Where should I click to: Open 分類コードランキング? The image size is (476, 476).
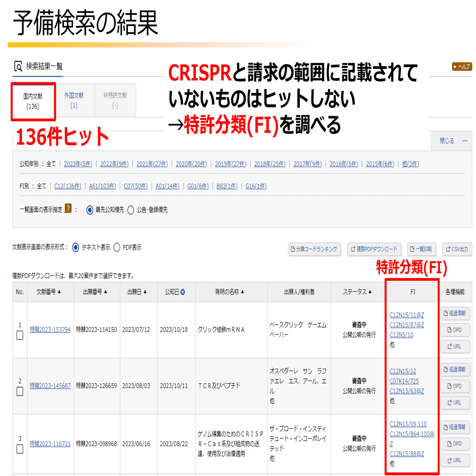[x=314, y=249]
